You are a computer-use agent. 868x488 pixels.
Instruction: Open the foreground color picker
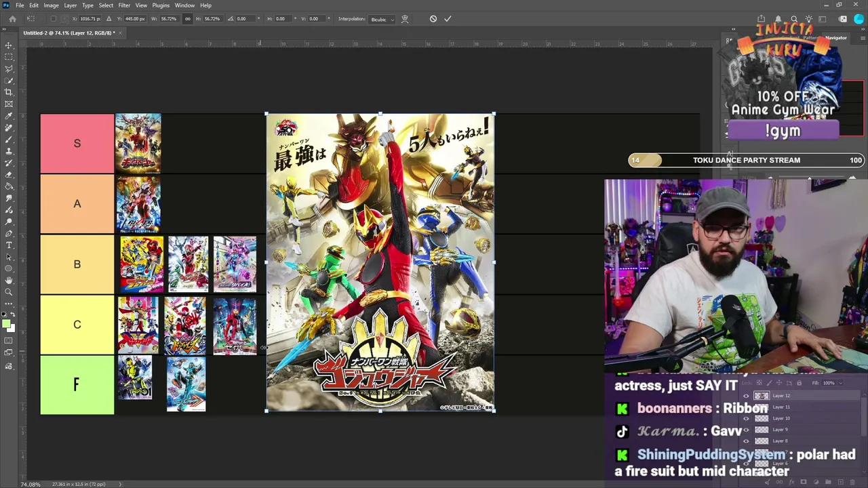pos(7,324)
